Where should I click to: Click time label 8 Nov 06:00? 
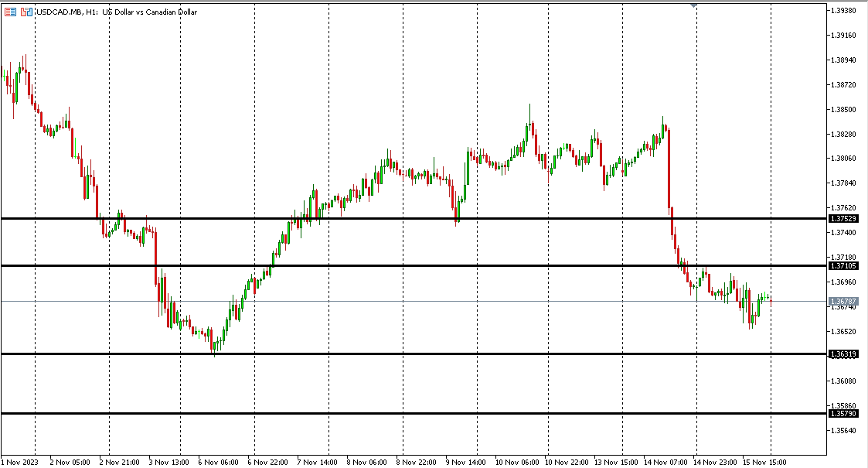click(x=366, y=463)
